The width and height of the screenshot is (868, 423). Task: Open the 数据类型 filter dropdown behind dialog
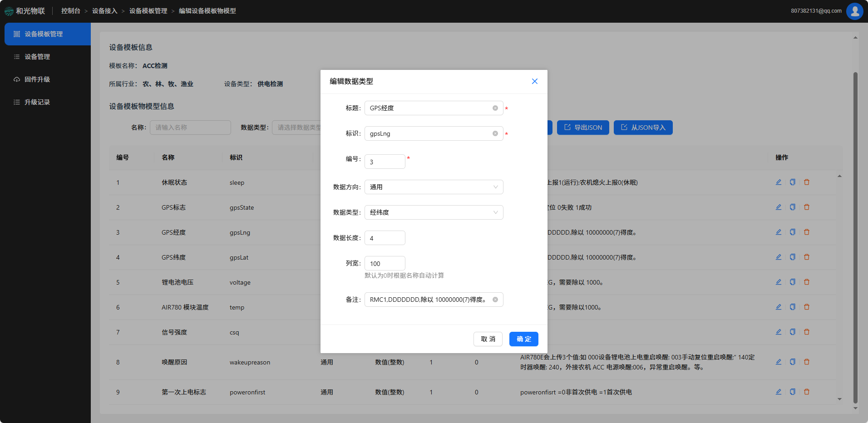tap(296, 128)
